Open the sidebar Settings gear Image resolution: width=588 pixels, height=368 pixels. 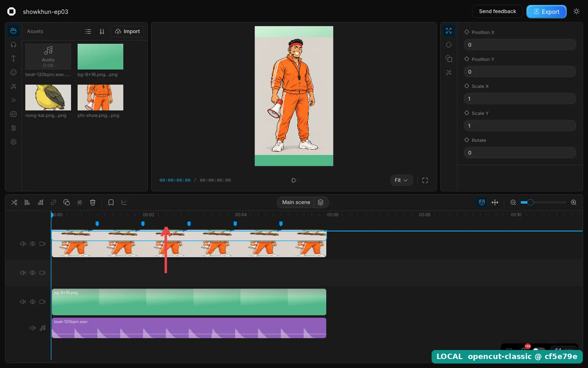13,142
